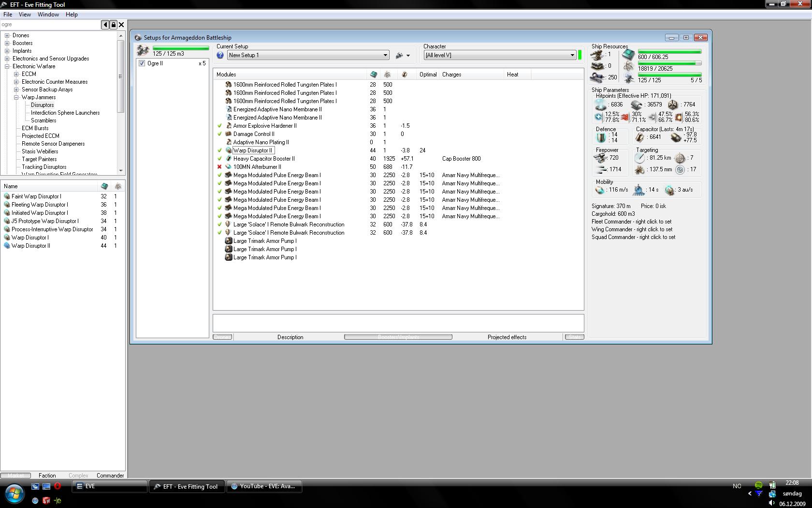
Task: Click the hull structure icon next to 7764
Action: [673, 105]
